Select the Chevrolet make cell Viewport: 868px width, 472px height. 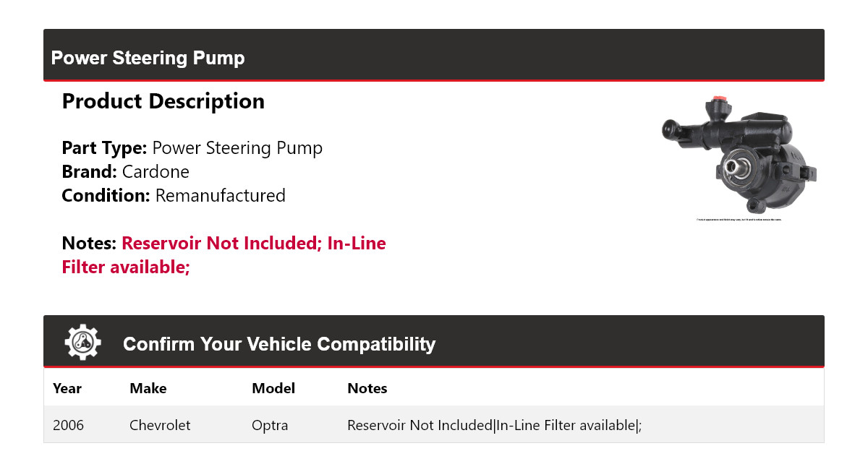(160, 425)
